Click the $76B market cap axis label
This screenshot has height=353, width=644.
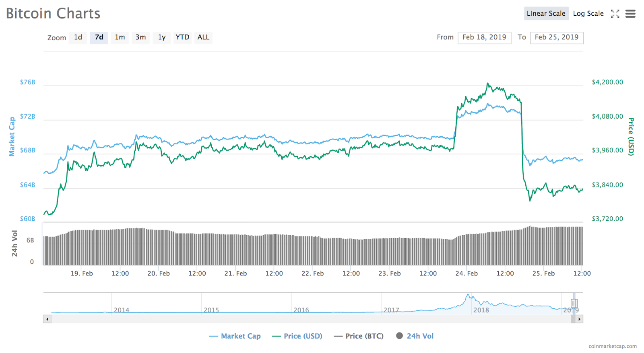[28, 82]
